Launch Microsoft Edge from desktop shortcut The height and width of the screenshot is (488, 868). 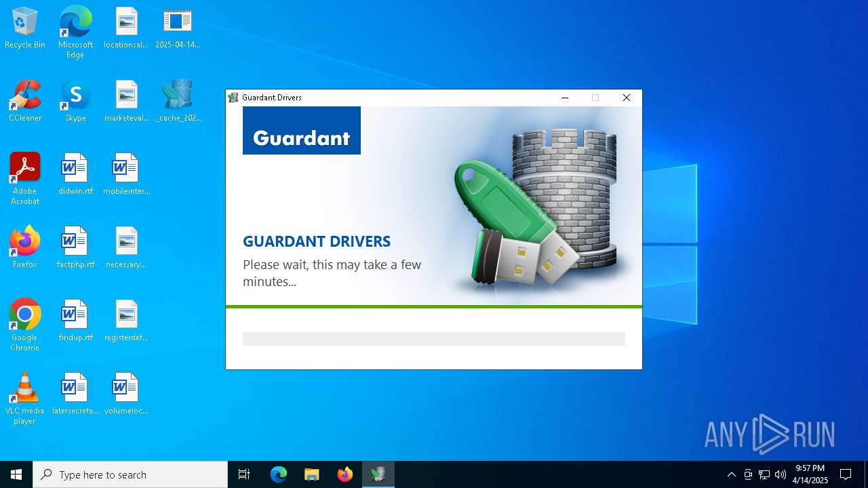coord(75,32)
